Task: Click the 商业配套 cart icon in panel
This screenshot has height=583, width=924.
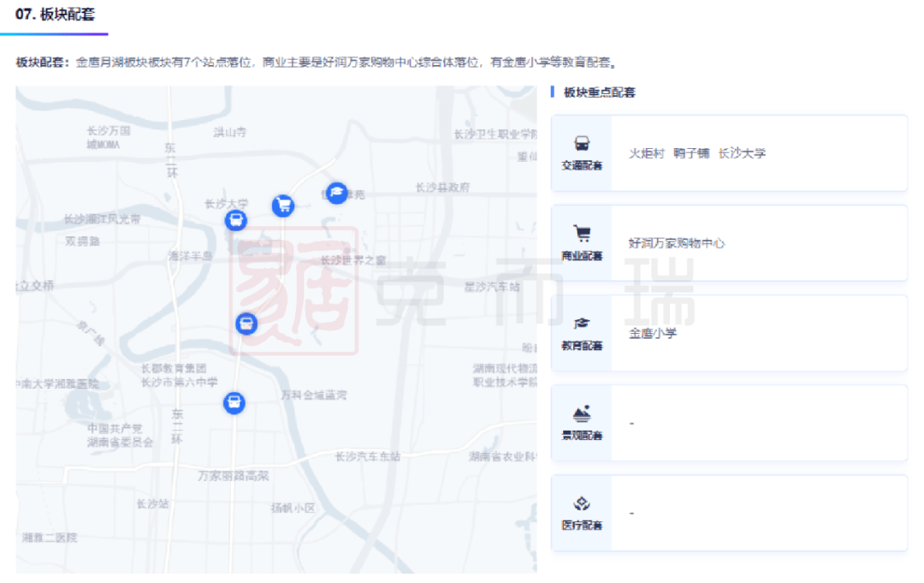Action: tap(582, 234)
